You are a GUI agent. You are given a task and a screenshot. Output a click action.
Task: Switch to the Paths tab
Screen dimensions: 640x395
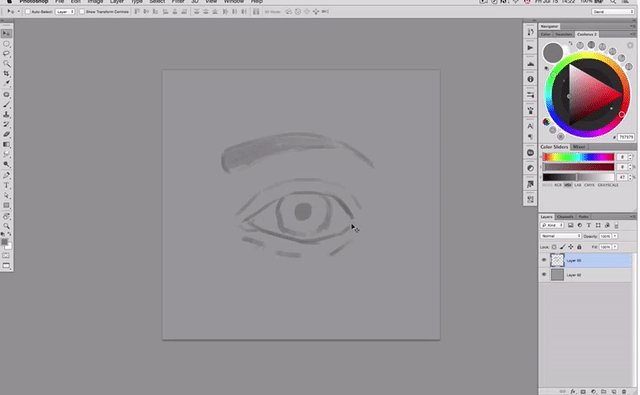coord(584,217)
